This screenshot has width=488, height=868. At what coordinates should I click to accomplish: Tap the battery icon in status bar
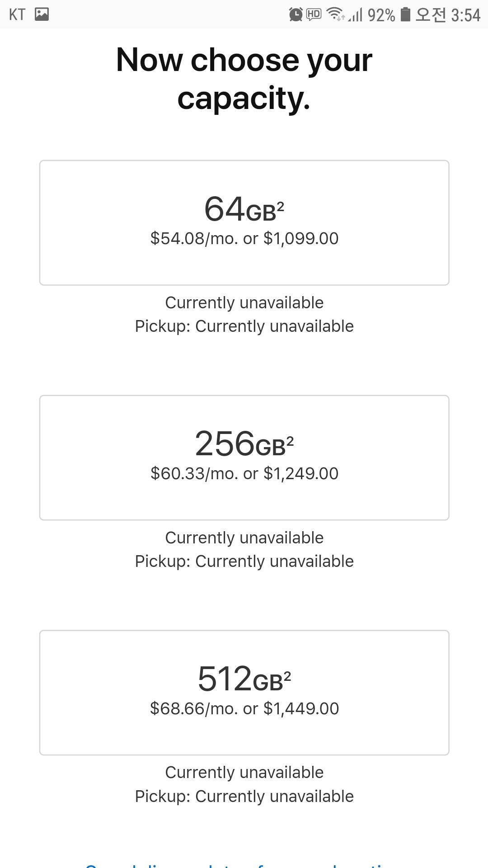pos(405,14)
